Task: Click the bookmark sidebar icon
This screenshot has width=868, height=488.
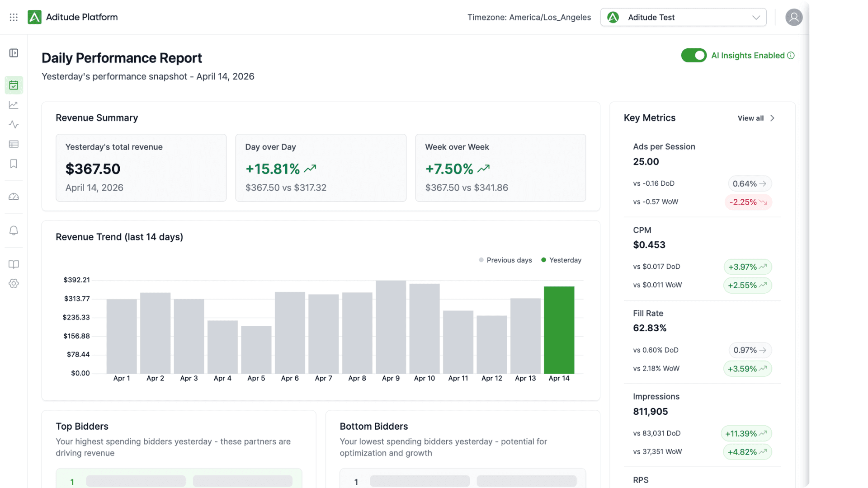Action: pyautogui.click(x=14, y=164)
